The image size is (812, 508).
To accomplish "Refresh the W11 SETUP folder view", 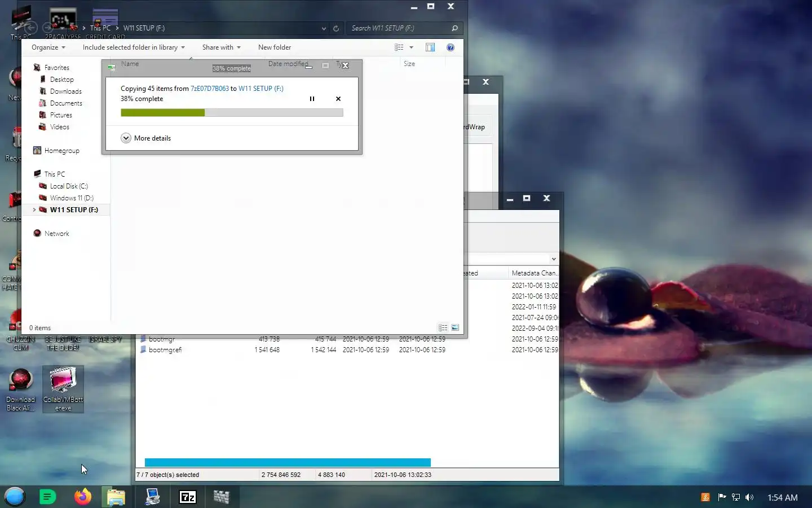I will click(336, 28).
